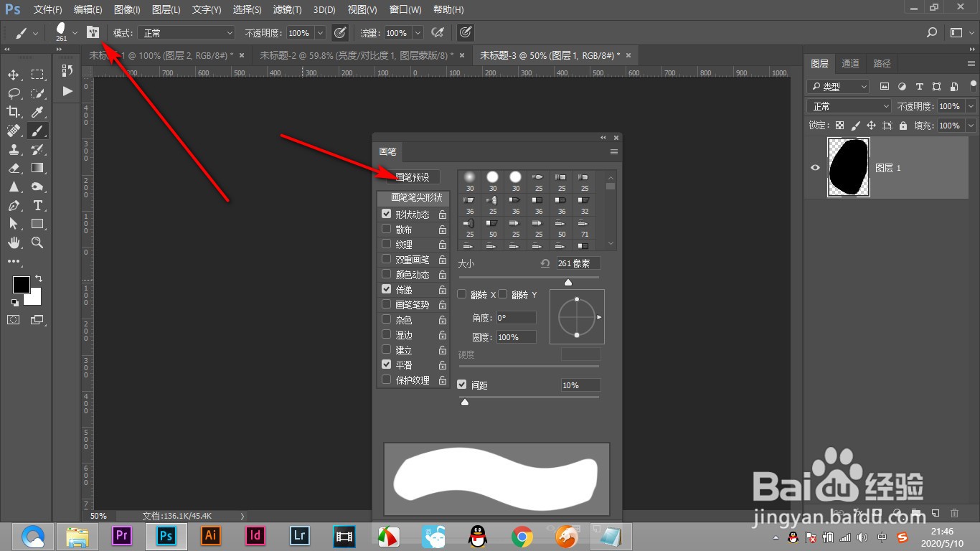This screenshot has height=551, width=980.
Task: Open the 滤镜(T) menu
Action: (287, 9)
